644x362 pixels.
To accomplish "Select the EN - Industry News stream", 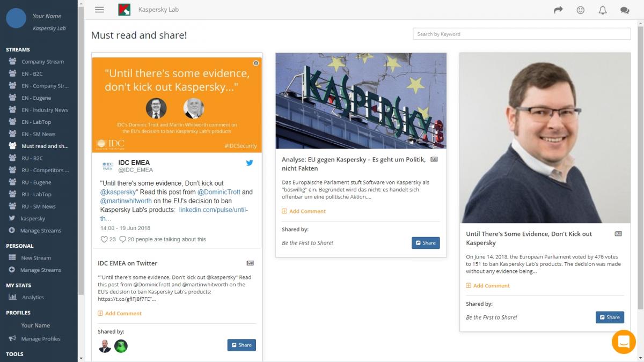I will tap(45, 110).
